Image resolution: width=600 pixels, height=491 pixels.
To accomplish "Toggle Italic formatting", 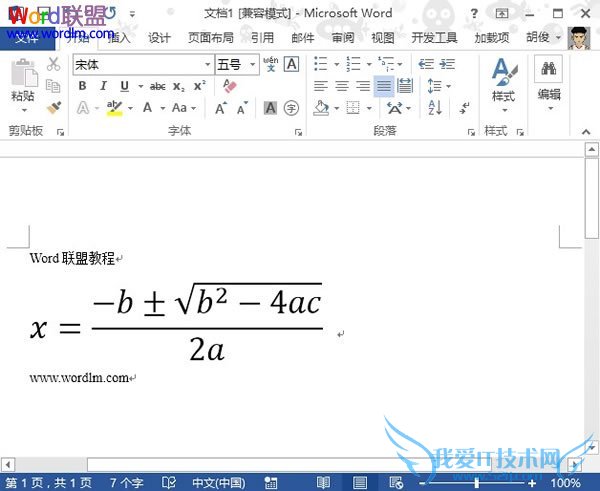I will [103, 86].
